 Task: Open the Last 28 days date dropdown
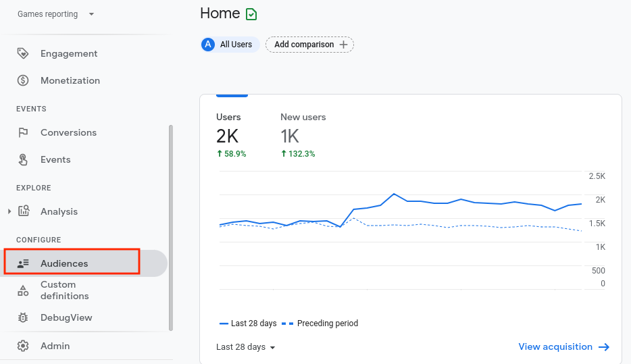pos(246,347)
